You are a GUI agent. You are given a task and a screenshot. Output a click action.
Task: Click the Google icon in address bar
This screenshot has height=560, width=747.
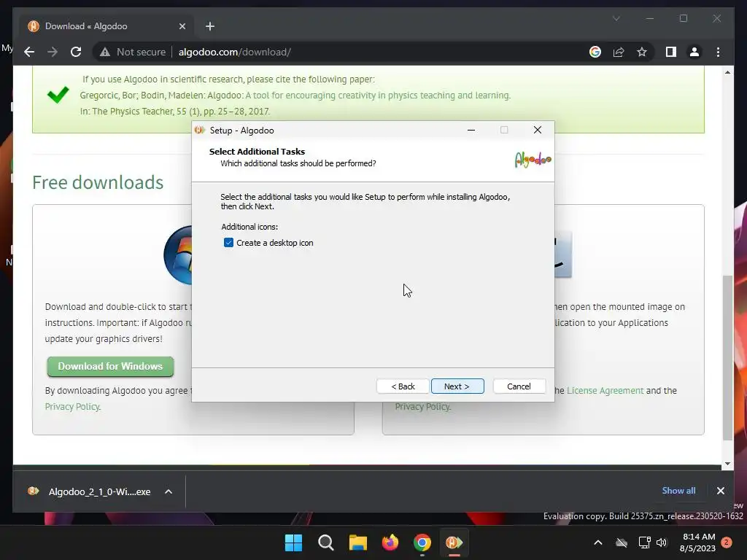coord(595,52)
